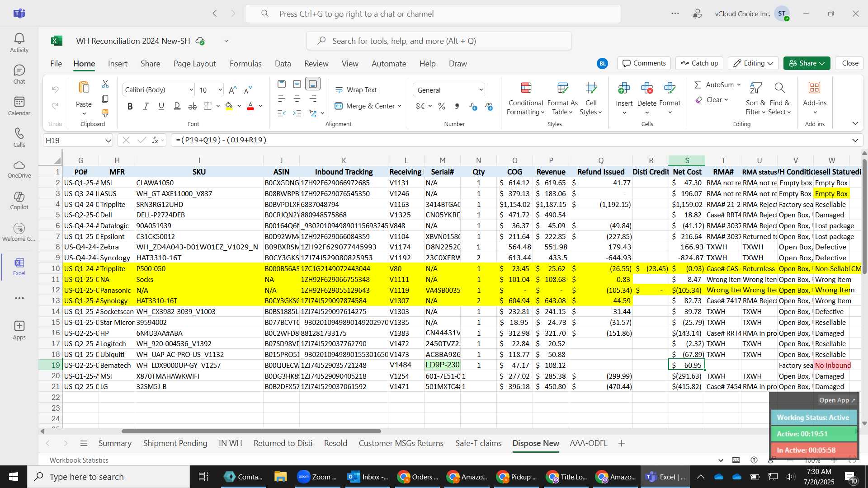Collapse the ribbon with chevron
Image resolution: width=868 pixels, height=488 pixels.
855,123
